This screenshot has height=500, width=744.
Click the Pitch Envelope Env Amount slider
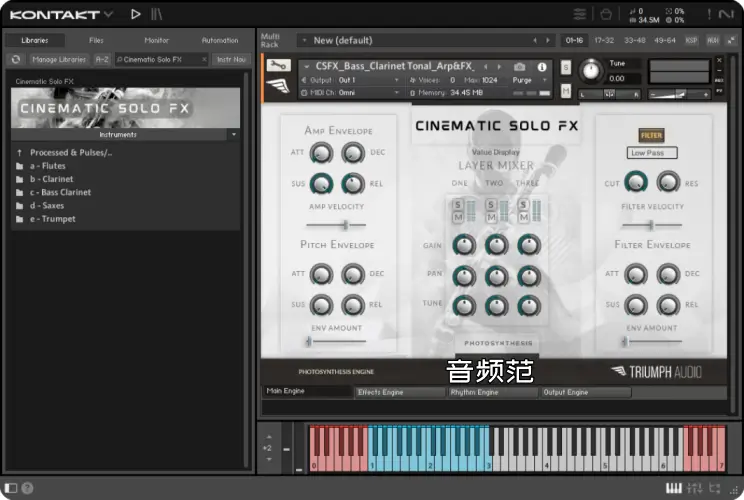pos(336,341)
